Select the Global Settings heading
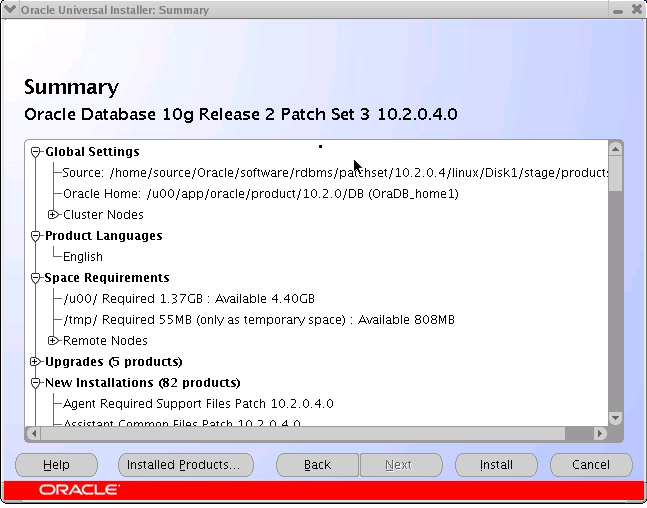647x508 pixels. (92, 152)
